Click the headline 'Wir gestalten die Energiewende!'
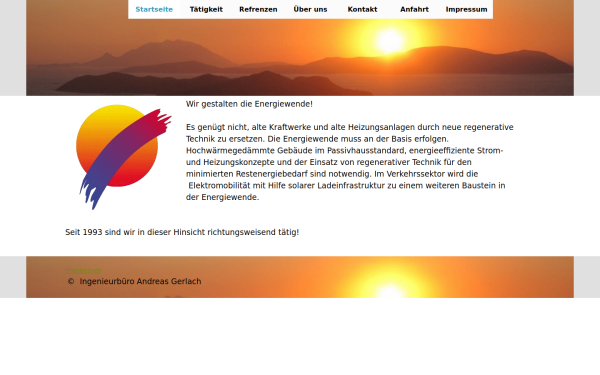 pyautogui.click(x=249, y=104)
